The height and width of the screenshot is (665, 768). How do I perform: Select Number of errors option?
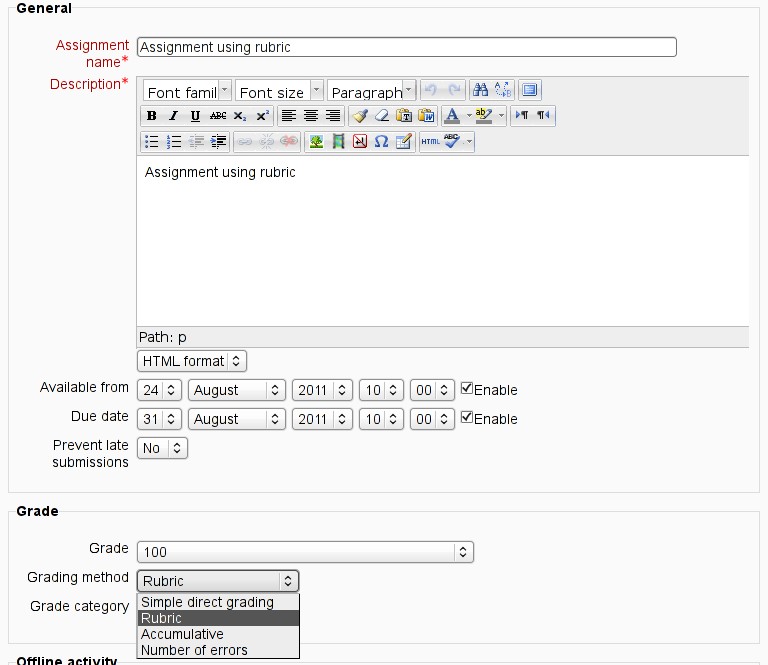(218, 650)
